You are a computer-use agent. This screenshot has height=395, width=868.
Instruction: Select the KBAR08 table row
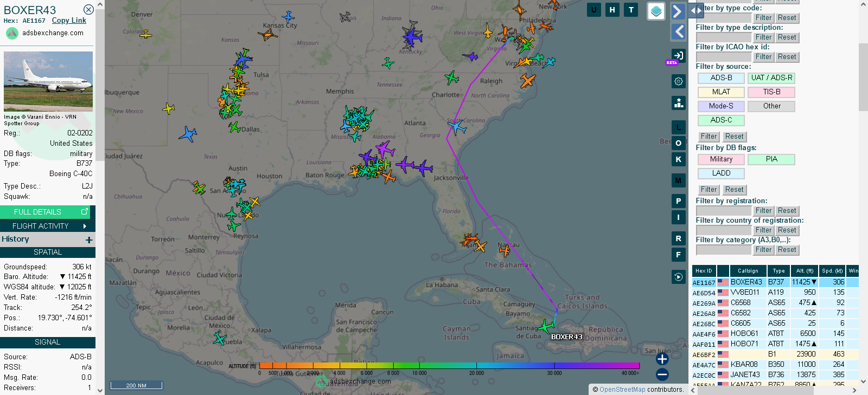(x=775, y=365)
